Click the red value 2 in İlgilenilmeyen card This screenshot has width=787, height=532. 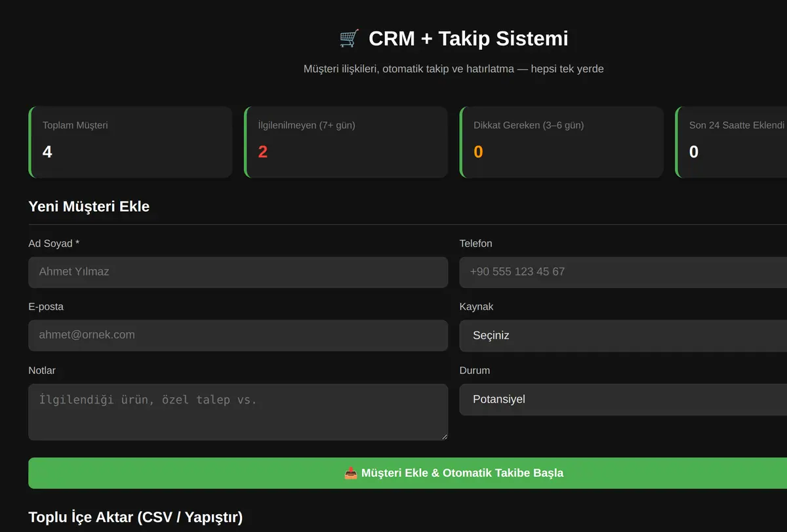coord(263,152)
